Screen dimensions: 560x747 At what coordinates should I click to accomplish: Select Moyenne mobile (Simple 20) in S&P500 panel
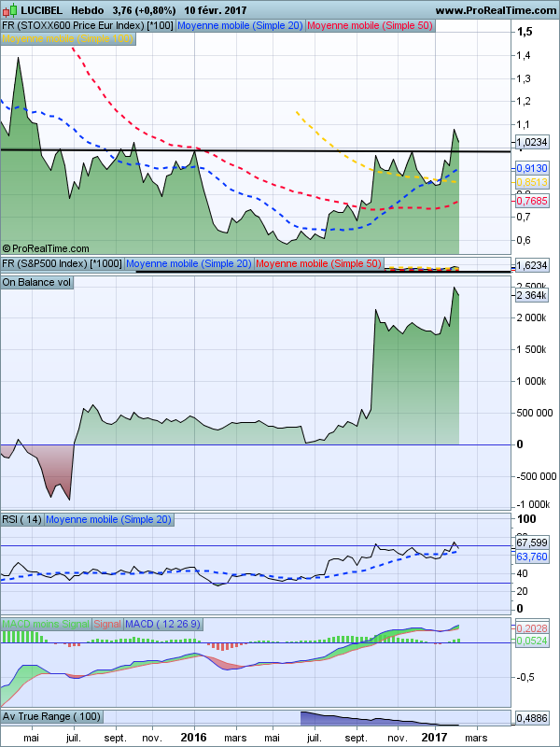click(x=189, y=263)
